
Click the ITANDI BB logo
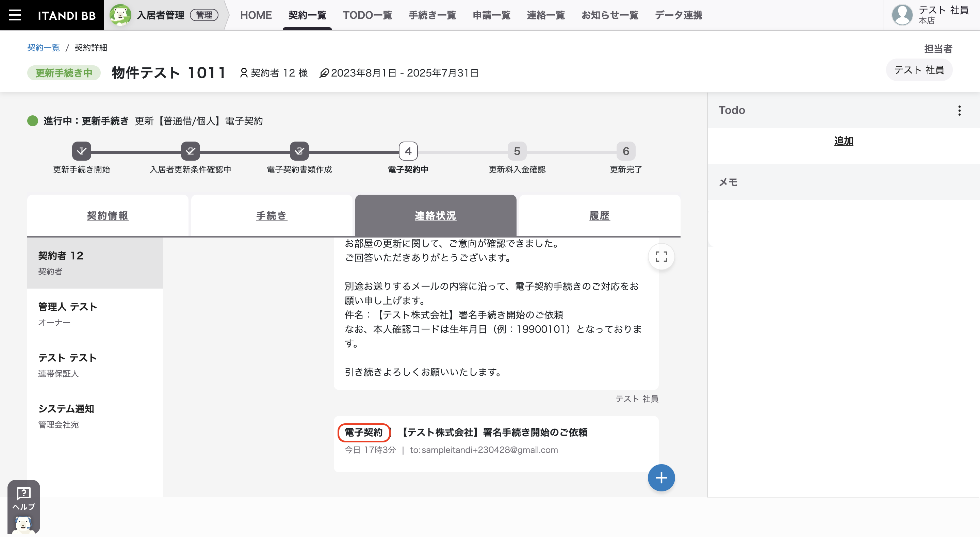pyautogui.click(x=67, y=15)
